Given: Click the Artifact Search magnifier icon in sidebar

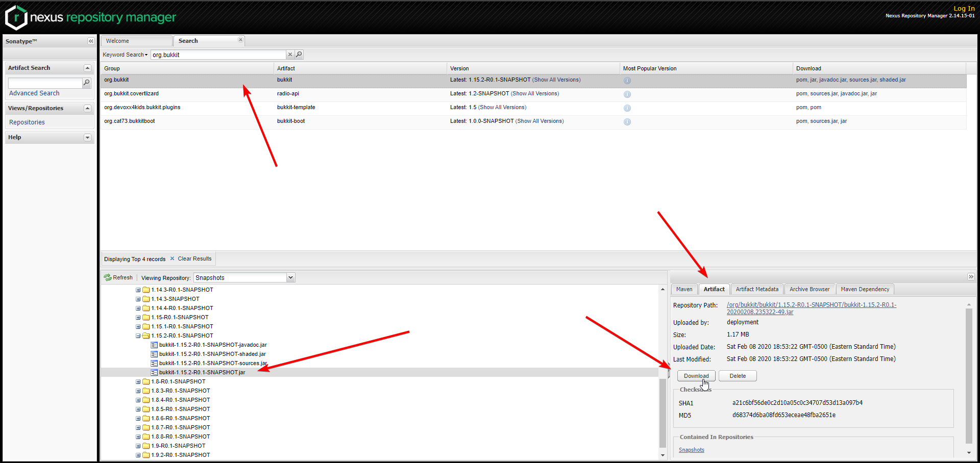Looking at the screenshot, I should (x=87, y=83).
